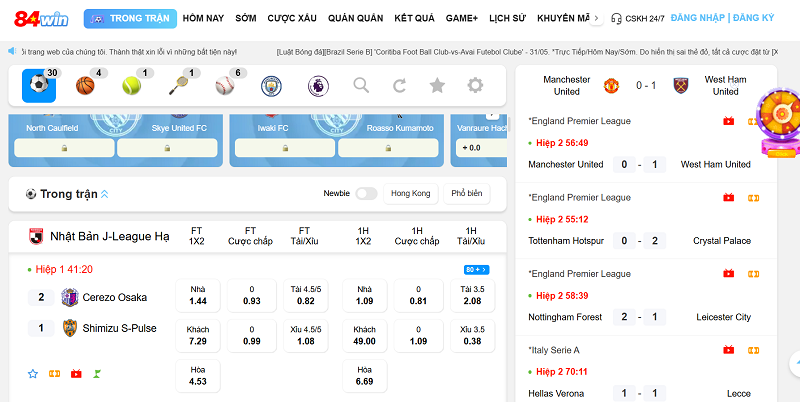800x402 pixels.
Task: Select the tennis ball sport filter icon
Action: [132, 85]
